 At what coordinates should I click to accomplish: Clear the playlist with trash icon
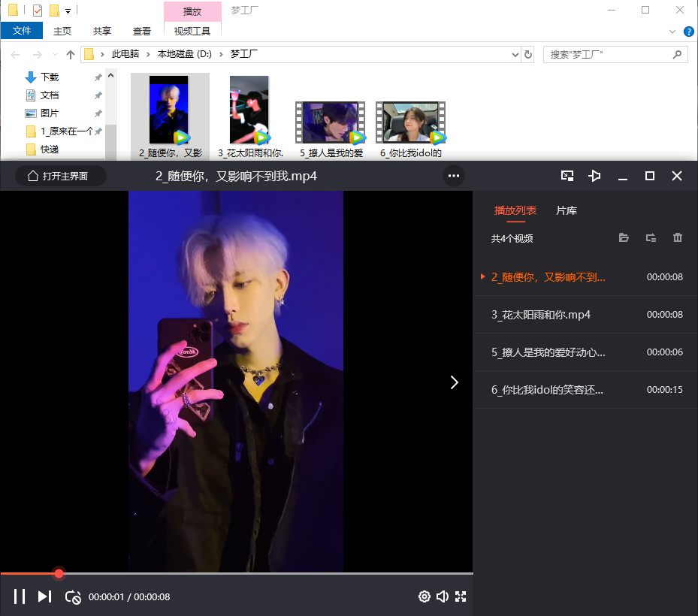pos(678,237)
